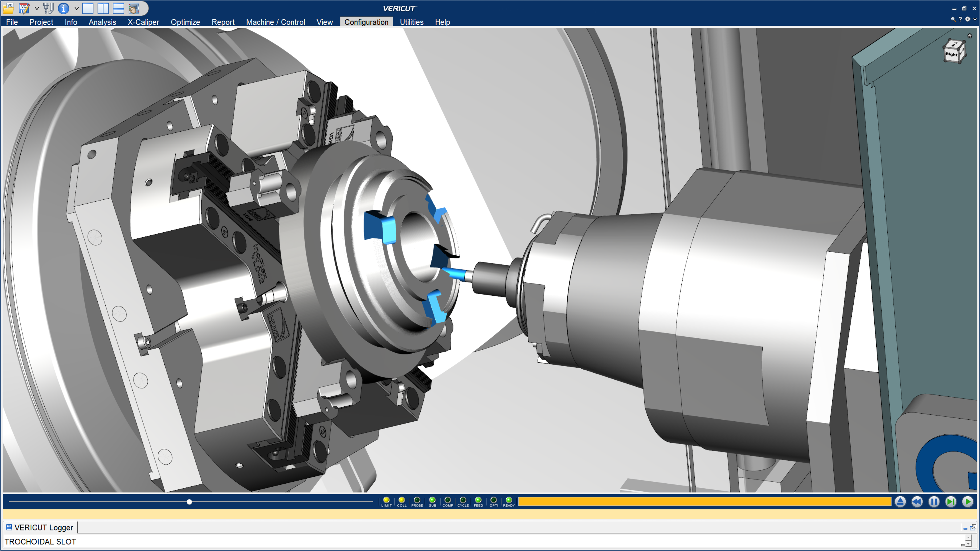
Task: Open the View menu
Action: [x=325, y=22]
